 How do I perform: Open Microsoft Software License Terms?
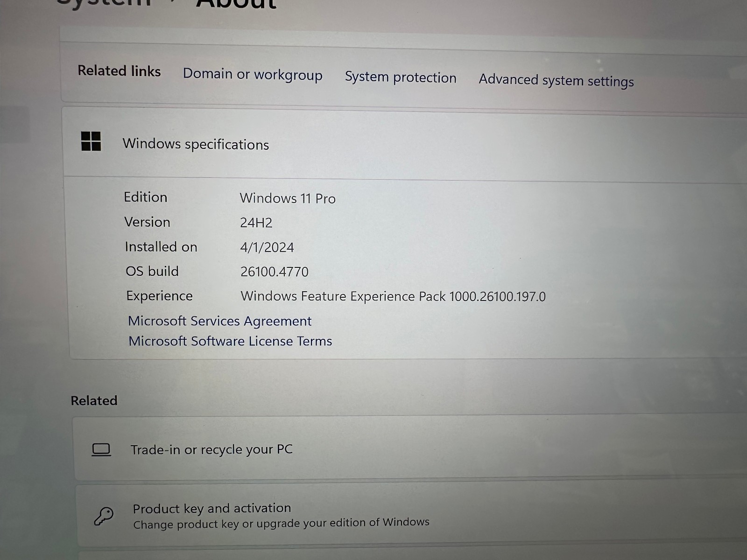click(230, 341)
